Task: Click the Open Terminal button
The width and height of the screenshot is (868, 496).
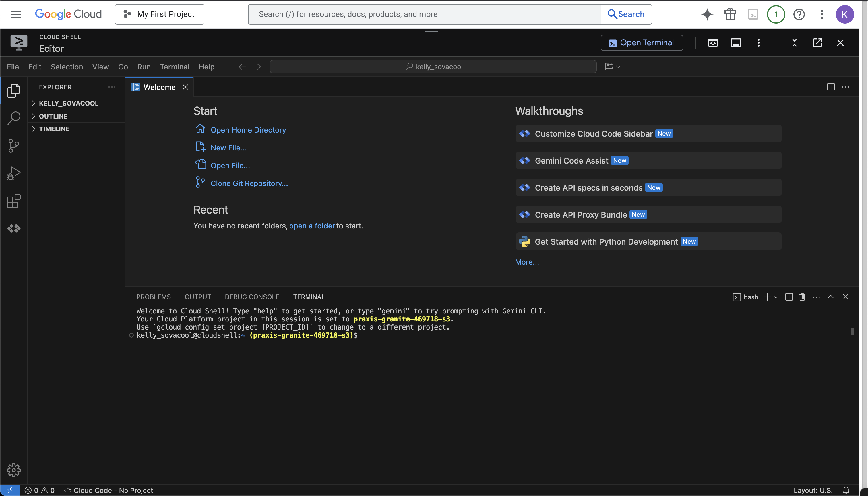Action: tap(642, 43)
